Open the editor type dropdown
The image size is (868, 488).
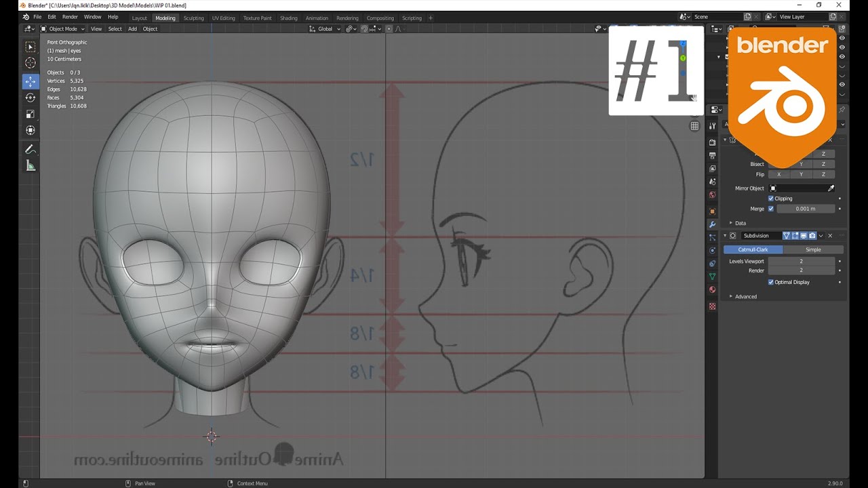pyautogui.click(x=29, y=28)
